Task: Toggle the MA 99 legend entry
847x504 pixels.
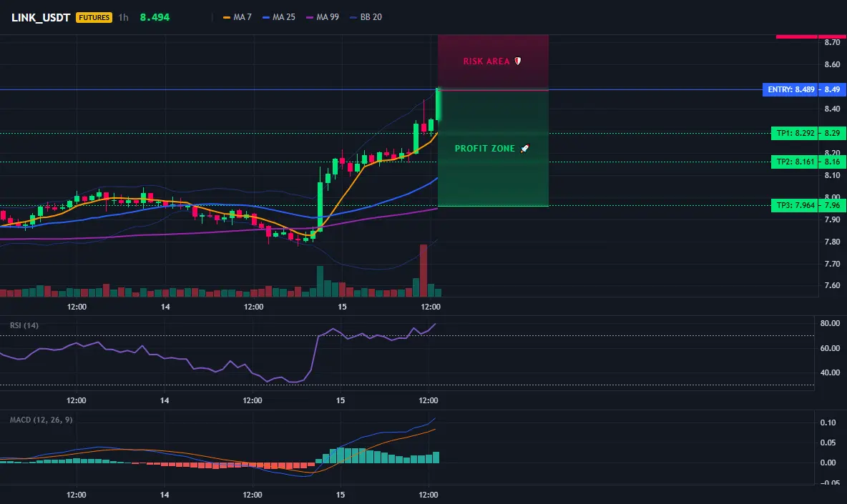Action: (323, 17)
